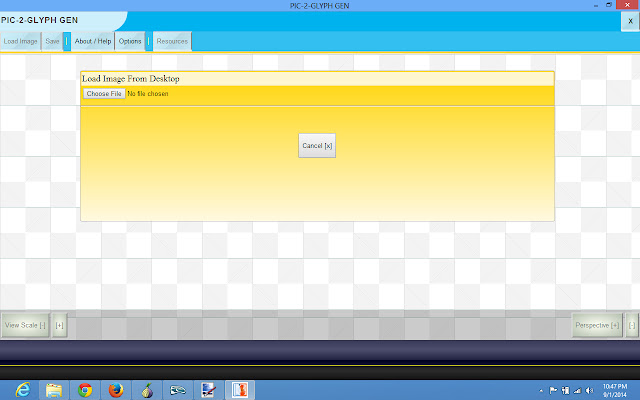Minimize the PIC-2-GLYPH GEN window
The height and width of the screenshot is (400, 640).
[x=596, y=5]
